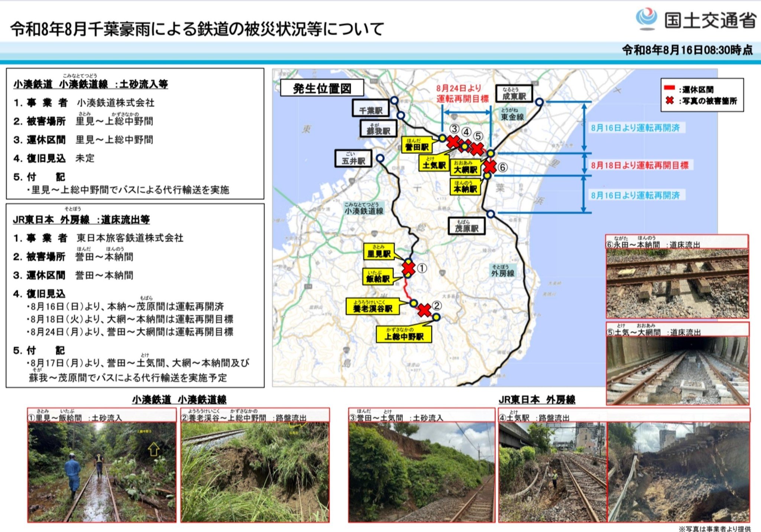Click the red X marker below ③ on map
The image size is (761, 532).
pyautogui.click(x=453, y=141)
